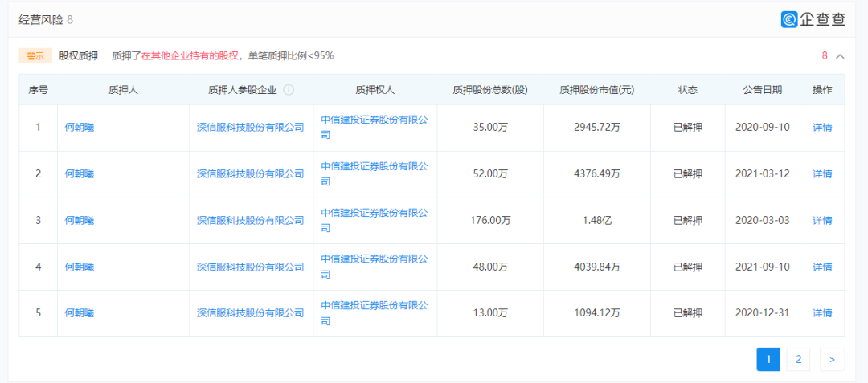Click the 公告日期 column header
The height and width of the screenshot is (383, 868).
[762, 90]
